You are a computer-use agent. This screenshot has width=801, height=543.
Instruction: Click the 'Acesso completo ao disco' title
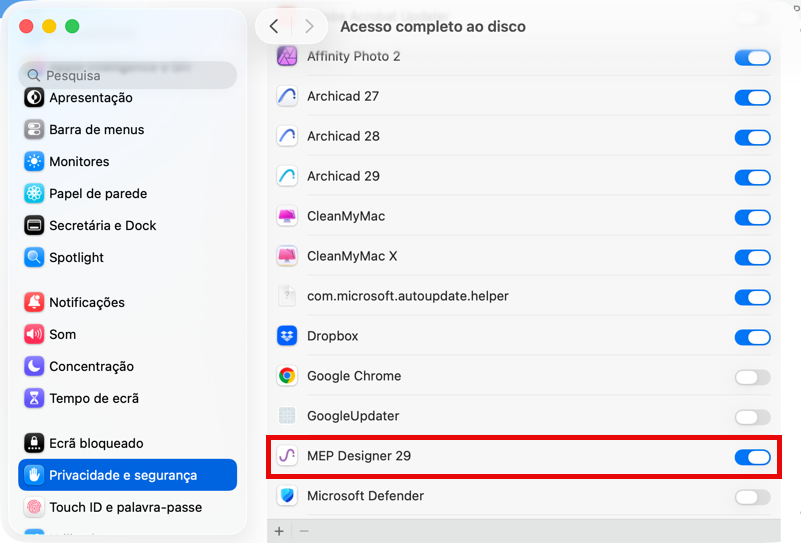pos(433,27)
